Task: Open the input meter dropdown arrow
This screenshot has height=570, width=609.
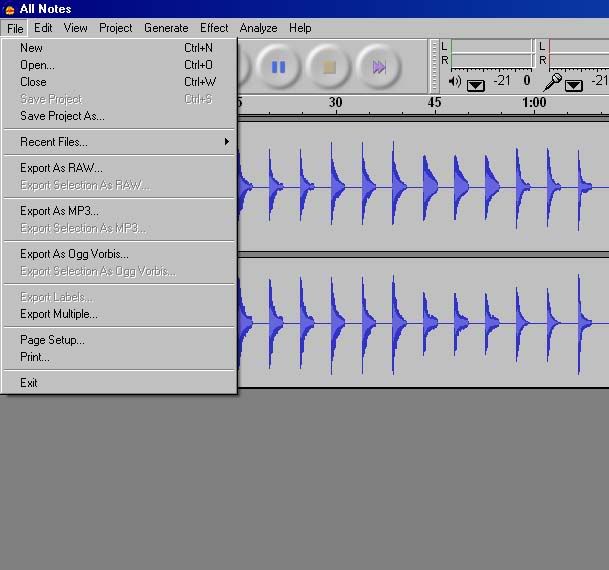Action: (574, 84)
